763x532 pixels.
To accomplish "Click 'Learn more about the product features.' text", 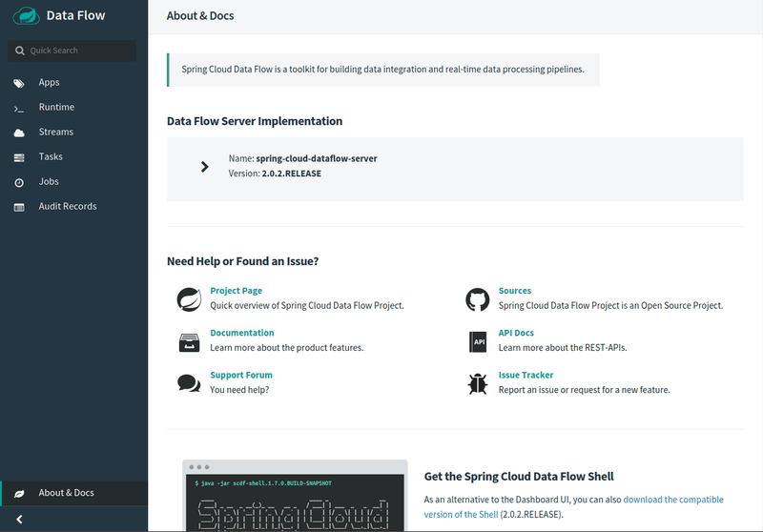I will (x=287, y=348).
